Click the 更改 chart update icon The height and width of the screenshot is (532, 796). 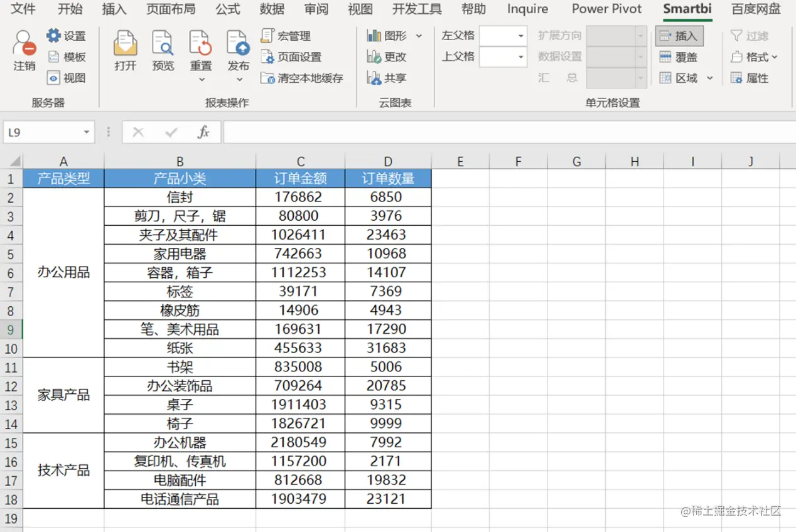[385, 56]
